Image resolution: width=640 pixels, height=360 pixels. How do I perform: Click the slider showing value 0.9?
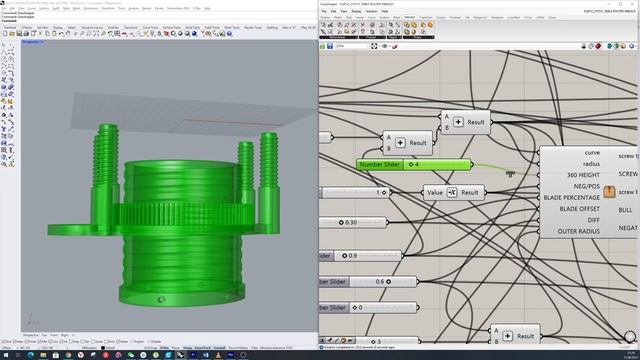click(360, 256)
